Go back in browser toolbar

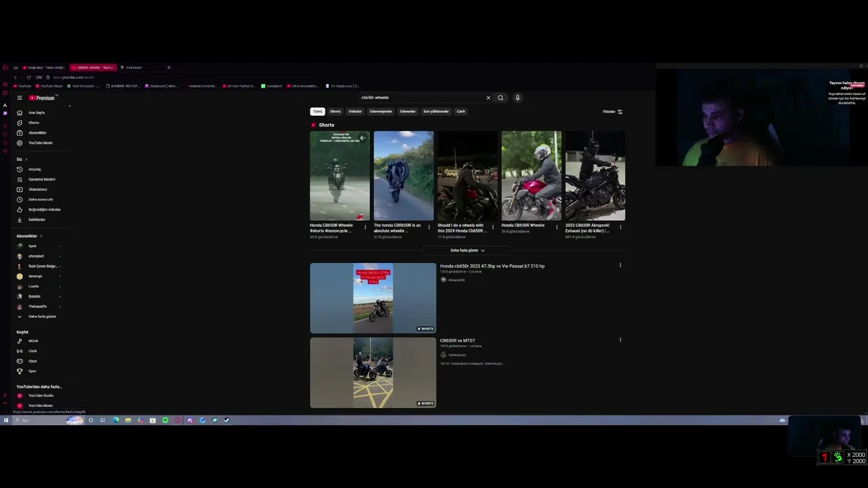pyautogui.click(x=16, y=77)
